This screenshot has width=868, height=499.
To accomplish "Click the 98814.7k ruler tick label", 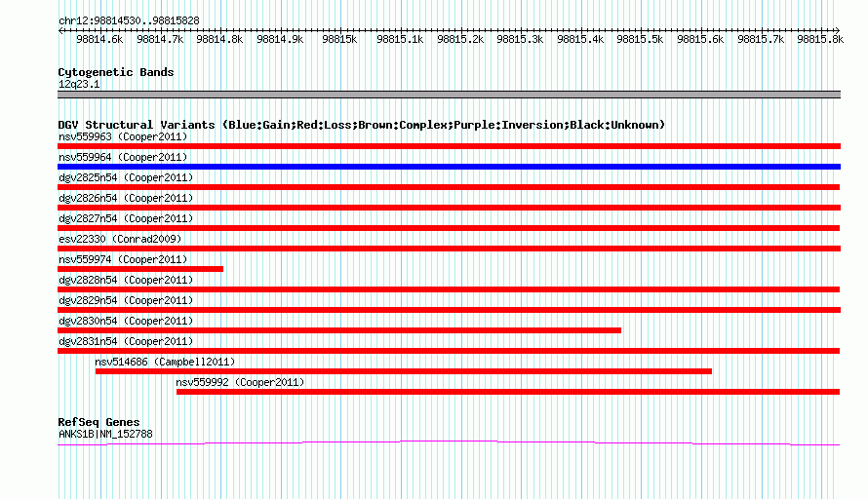I will click(160, 40).
